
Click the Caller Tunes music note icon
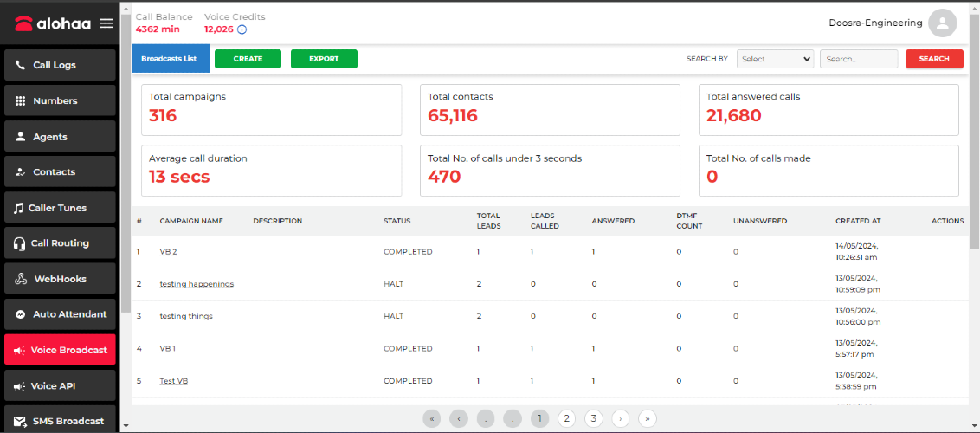click(x=19, y=208)
